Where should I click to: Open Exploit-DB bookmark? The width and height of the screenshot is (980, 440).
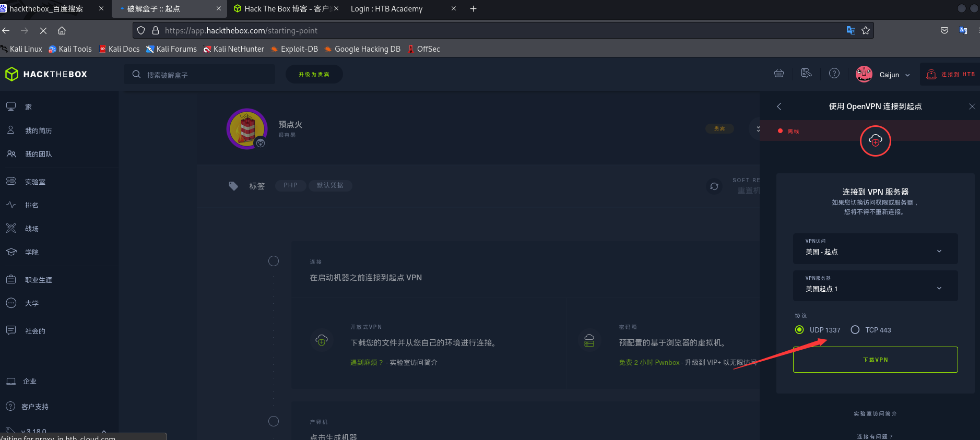pos(294,49)
